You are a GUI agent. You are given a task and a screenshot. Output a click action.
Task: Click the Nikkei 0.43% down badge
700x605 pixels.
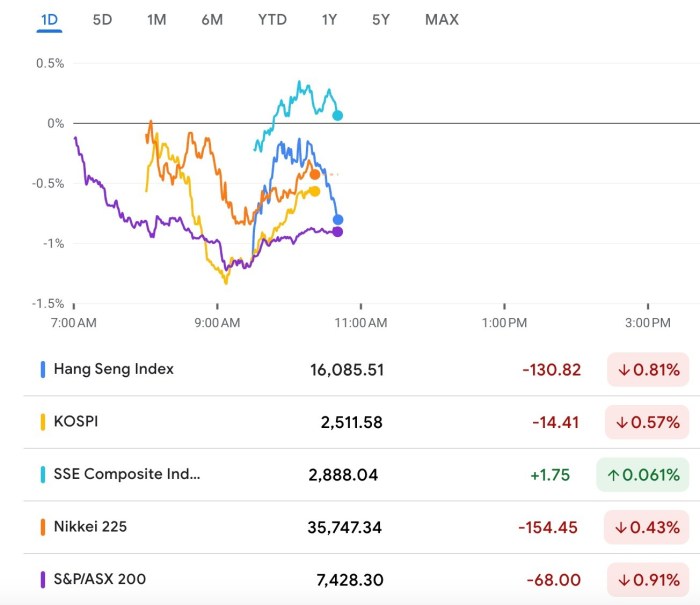[x=646, y=527]
